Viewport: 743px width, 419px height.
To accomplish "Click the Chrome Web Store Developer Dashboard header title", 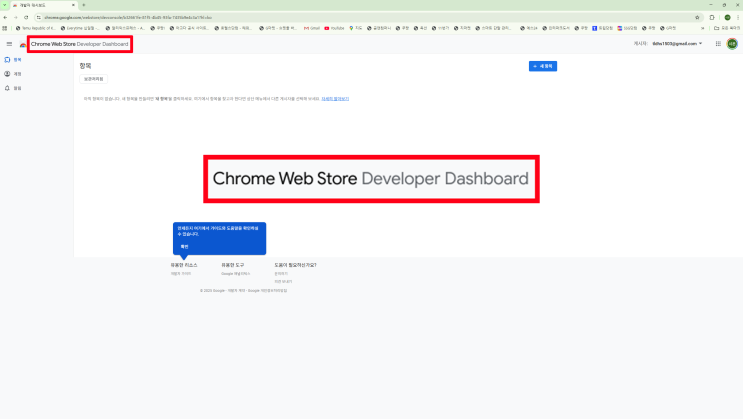I will pos(80,44).
